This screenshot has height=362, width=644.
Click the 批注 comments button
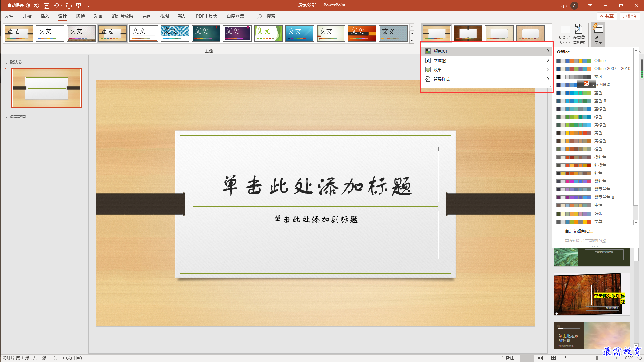pyautogui.click(x=630, y=16)
